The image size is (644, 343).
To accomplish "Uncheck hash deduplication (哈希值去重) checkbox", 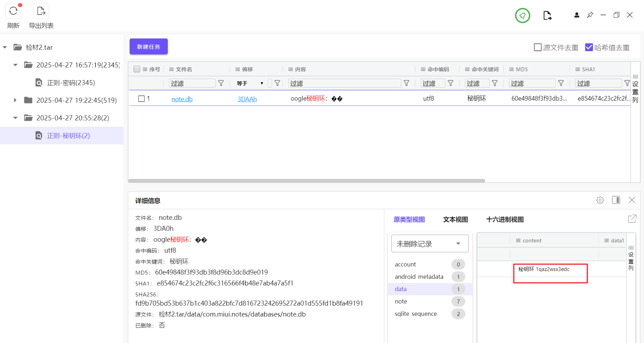I will [589, 47].
